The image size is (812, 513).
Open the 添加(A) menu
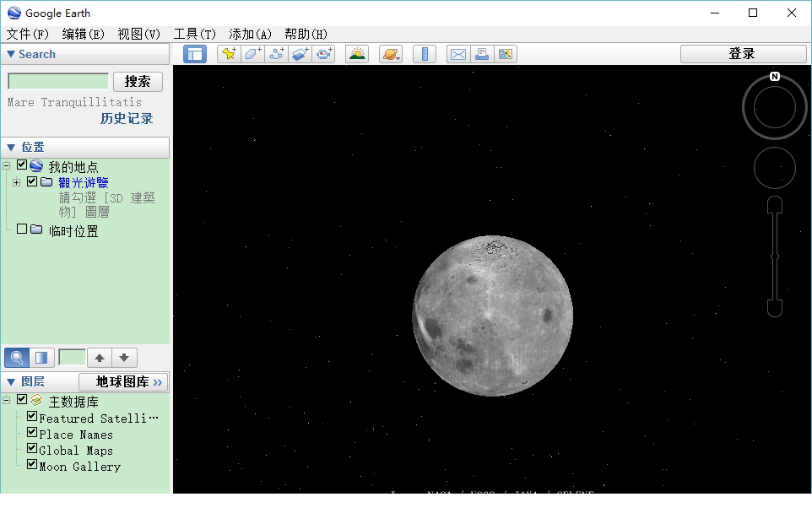click(250, 34)
